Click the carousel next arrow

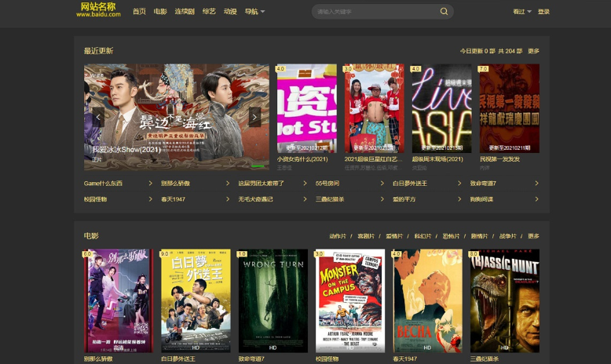(x=254, y=117)
